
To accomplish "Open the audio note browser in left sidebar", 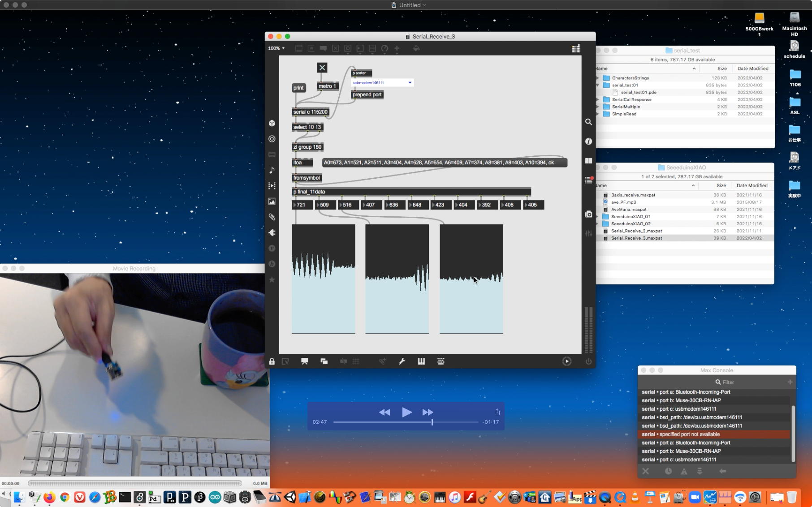I will pyautogui.click(x=272, y=170).
